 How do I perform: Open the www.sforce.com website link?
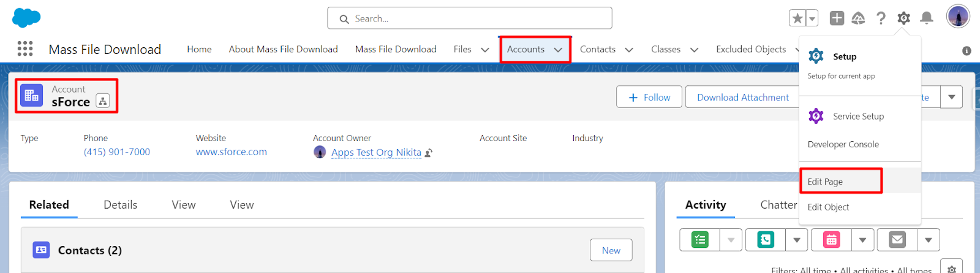(x=232, y=152)
